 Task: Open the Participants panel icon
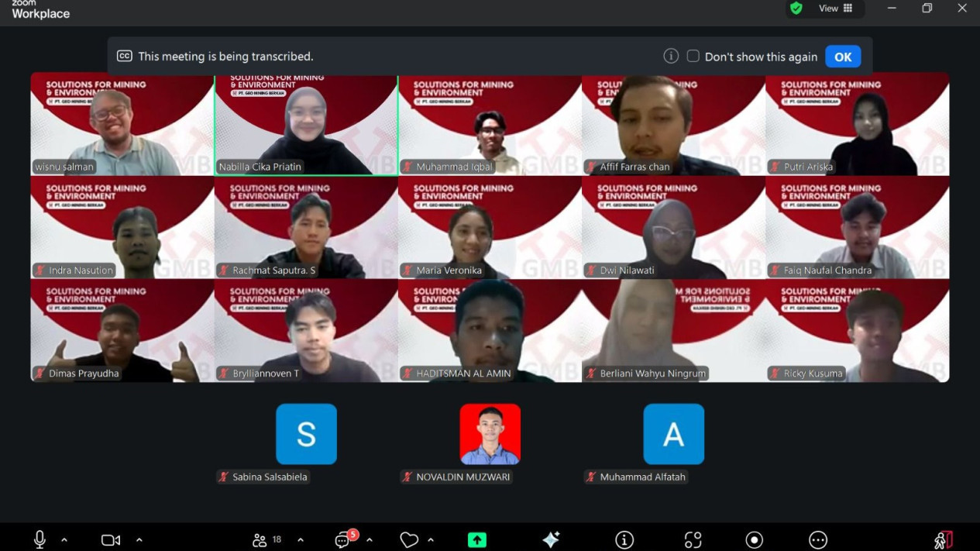[260, 540]
